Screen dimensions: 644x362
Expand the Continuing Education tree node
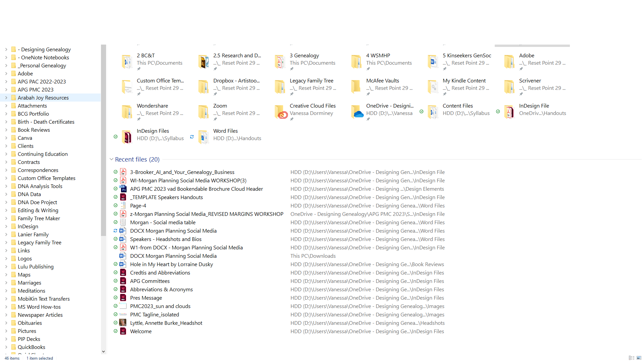coord(6,154)
